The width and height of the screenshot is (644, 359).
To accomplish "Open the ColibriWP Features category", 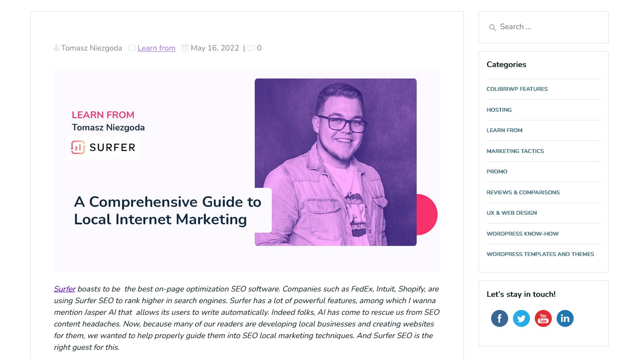I will pos(517,89).
